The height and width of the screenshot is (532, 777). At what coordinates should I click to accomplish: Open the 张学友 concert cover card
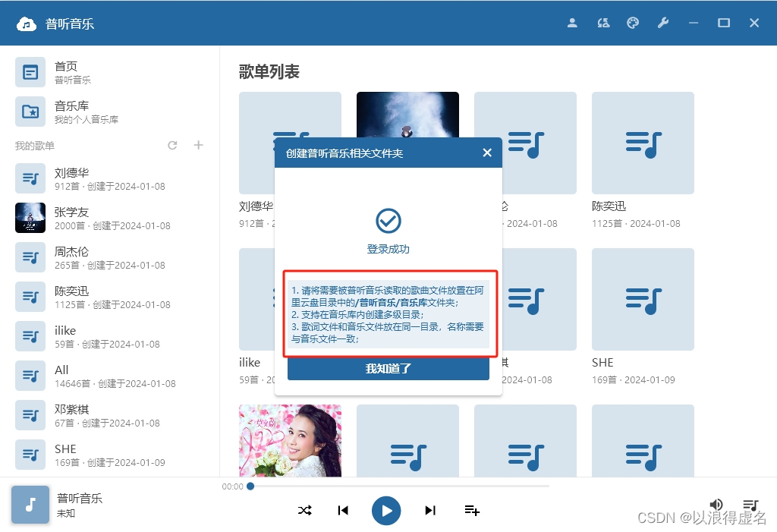tap(407, 115)
